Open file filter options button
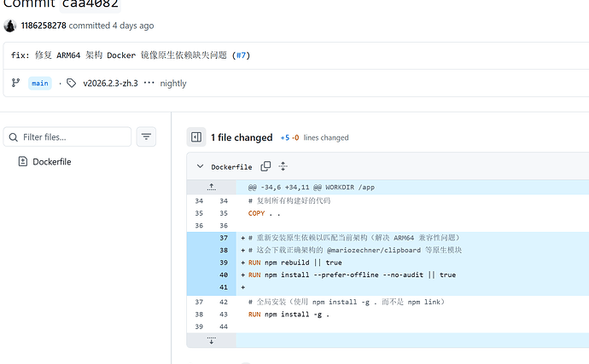 coord(146,136)
